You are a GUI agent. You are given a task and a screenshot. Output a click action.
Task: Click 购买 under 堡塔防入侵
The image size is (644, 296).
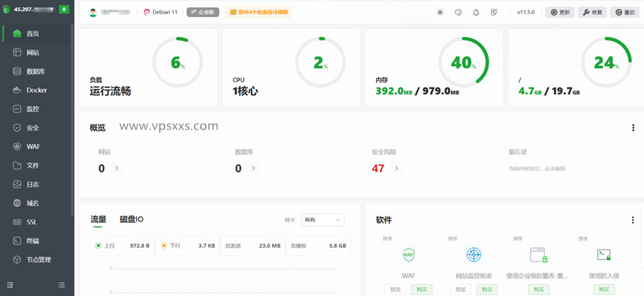(604, 290)
